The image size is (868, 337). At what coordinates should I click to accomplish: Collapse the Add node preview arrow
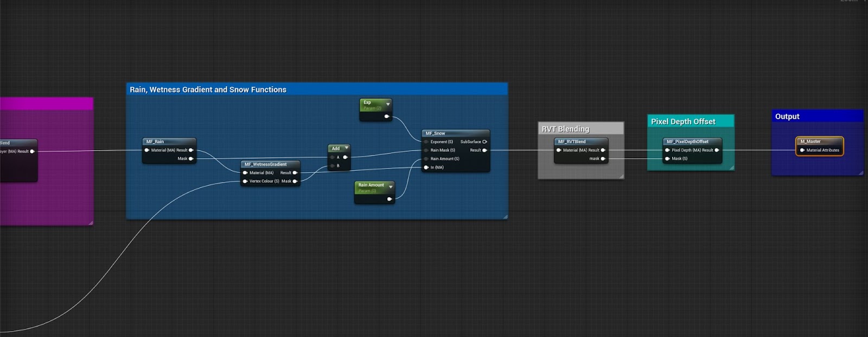pos(346,148)
